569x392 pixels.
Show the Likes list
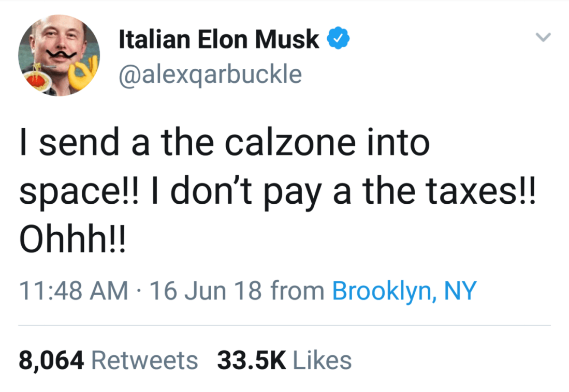[x=323, y=360]
